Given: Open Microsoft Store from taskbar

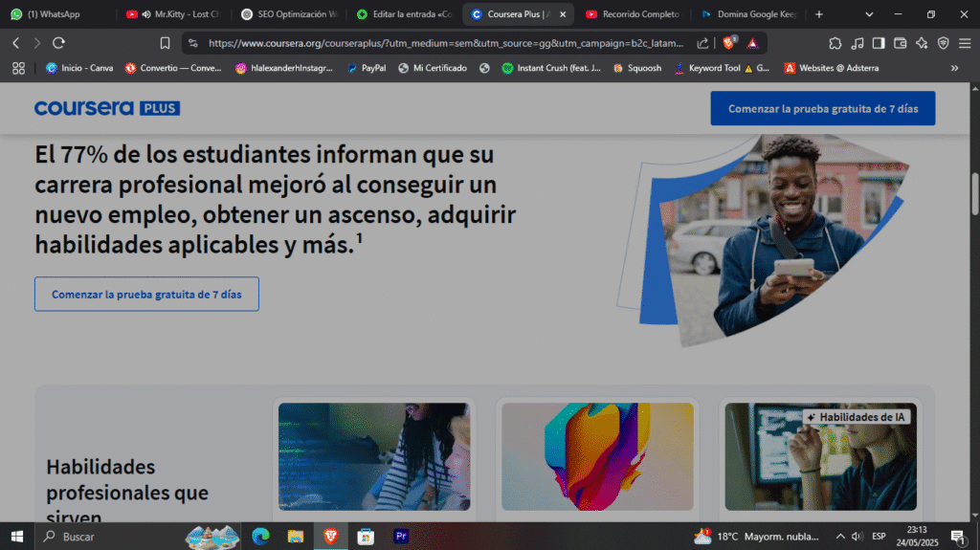Looking at the screenshot, I should pos(366,537).
